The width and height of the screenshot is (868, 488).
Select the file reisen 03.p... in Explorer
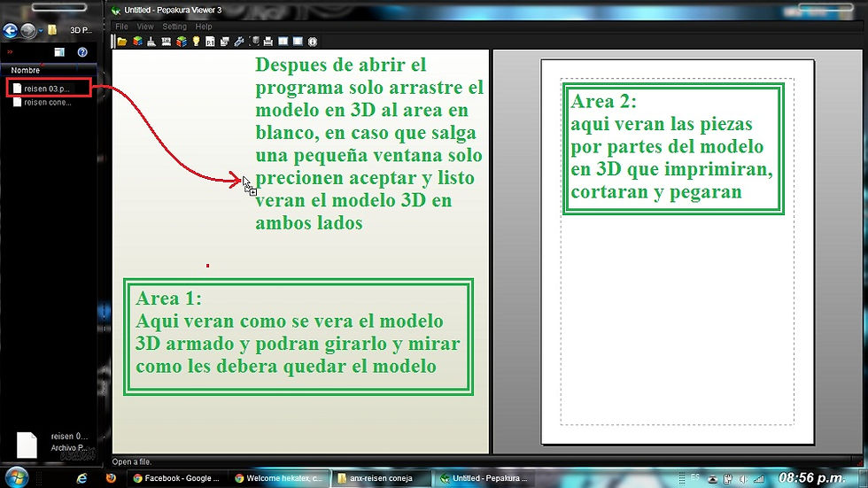tap(48, 89)
